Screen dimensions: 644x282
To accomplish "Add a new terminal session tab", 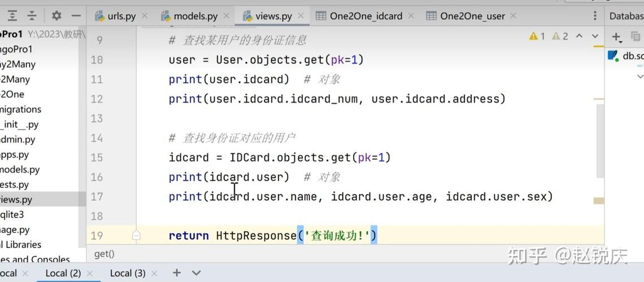I will [x=176, y=273].
